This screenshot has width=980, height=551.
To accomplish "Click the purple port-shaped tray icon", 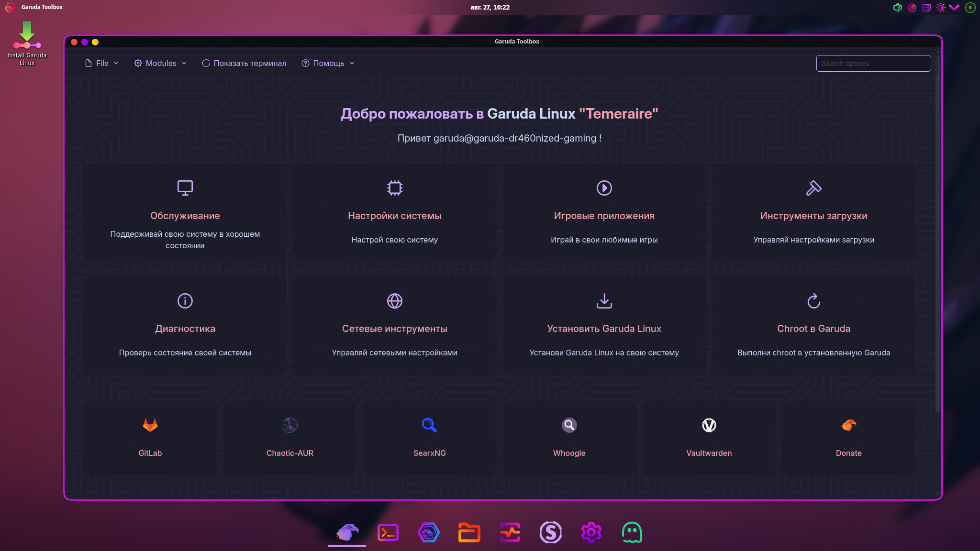I will (x=926, y=7).
